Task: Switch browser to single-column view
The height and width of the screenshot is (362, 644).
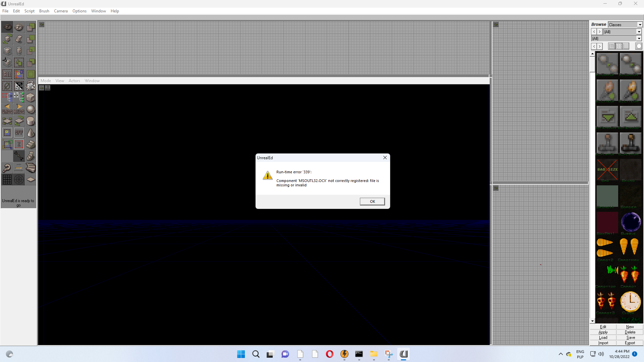Action: click(x=611, y=46)
